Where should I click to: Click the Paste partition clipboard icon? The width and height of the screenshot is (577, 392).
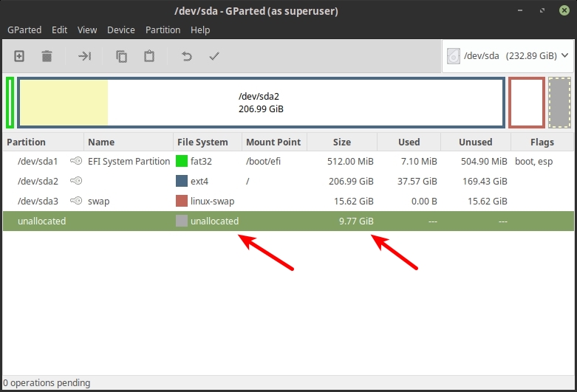click(x=149, y=56)
